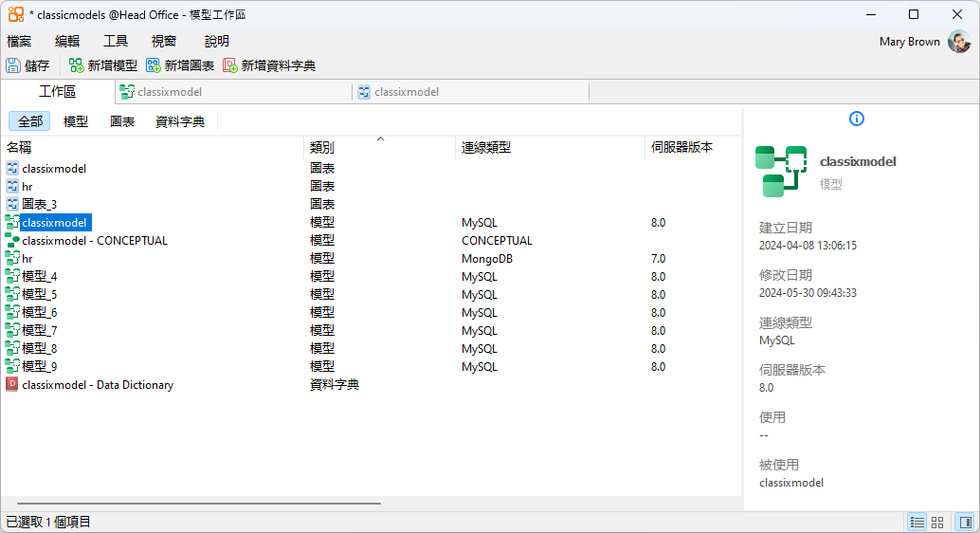This screenshot has width=980, height=533.
Task: Select the 圖表 filter
Action: (x=122, y=121)
